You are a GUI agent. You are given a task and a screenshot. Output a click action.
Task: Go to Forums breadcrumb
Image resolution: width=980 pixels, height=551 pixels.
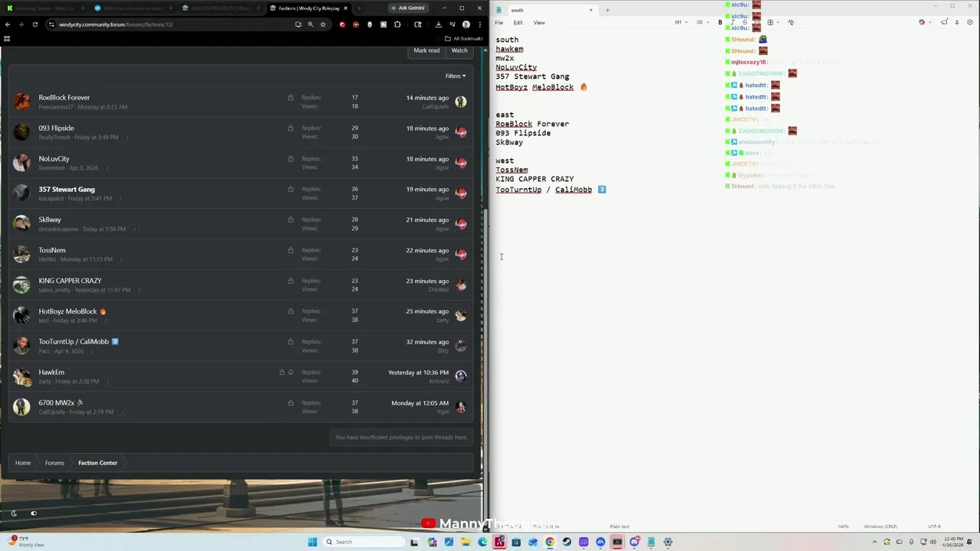coord(54,463)
